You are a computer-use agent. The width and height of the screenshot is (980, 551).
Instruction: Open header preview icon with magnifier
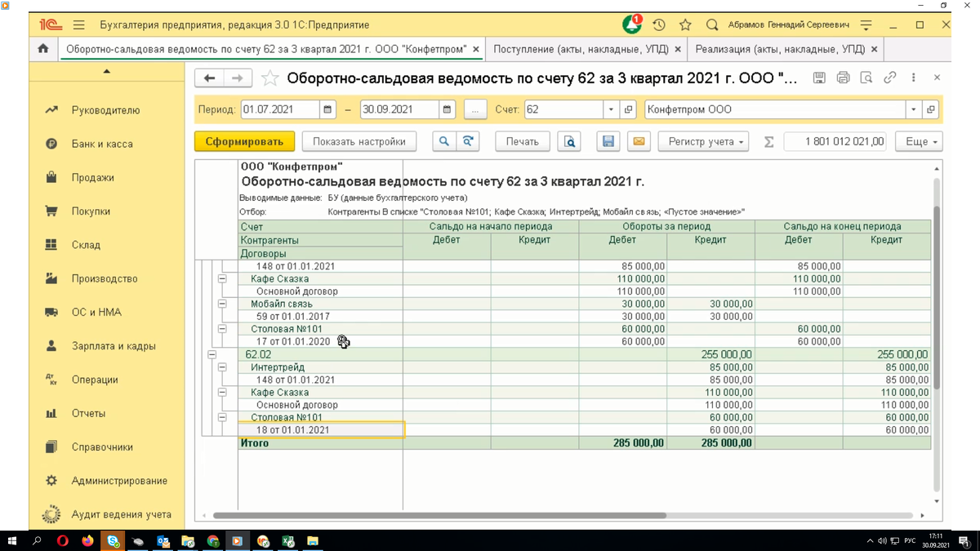pos(866,78)
